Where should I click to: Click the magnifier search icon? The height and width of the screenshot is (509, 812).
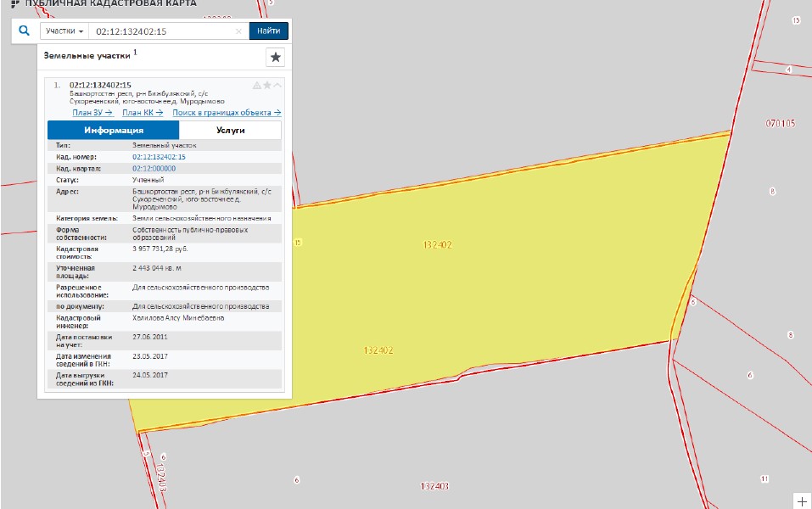[x=24, y=31]
